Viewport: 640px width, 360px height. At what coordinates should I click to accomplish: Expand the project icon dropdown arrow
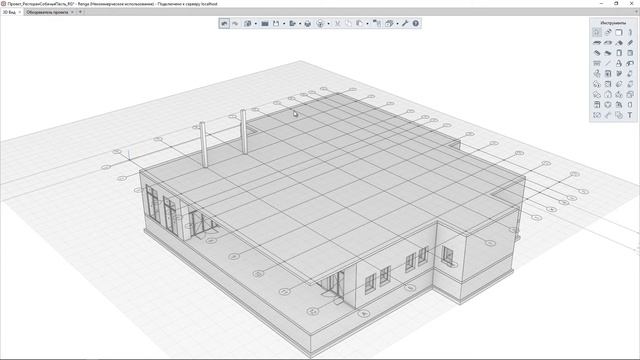point(256,24)
